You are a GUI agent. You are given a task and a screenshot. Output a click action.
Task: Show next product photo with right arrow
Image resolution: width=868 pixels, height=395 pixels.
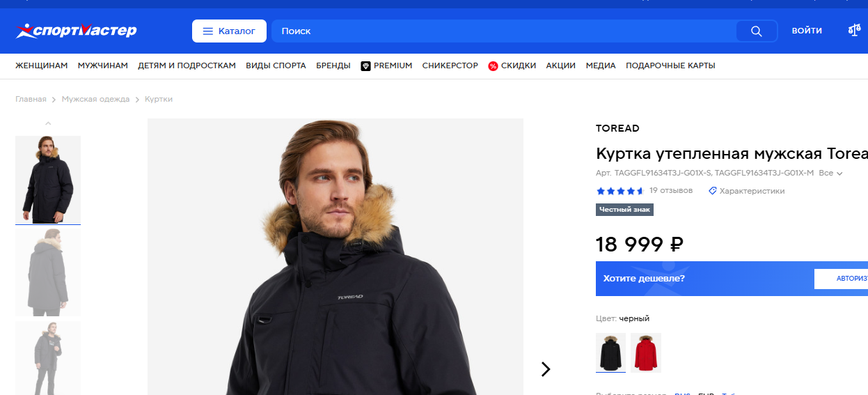click(x=546, y=369)
